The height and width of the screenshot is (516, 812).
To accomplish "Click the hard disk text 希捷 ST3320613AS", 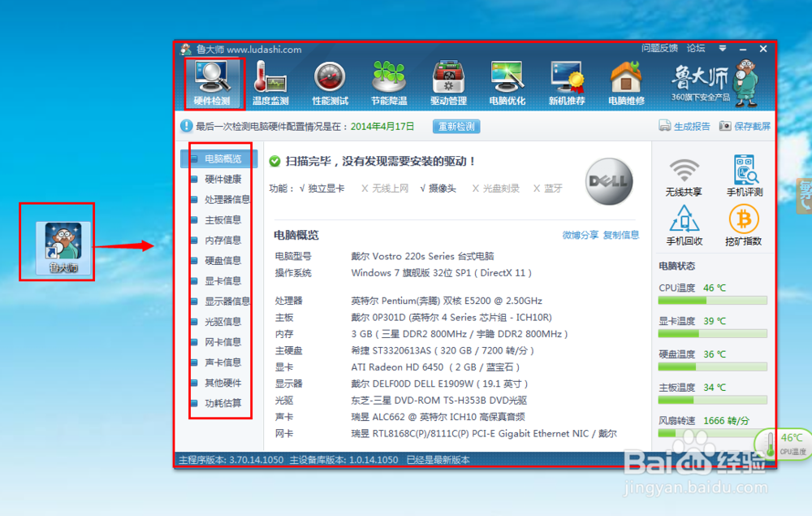I will (x=443, y=350).
